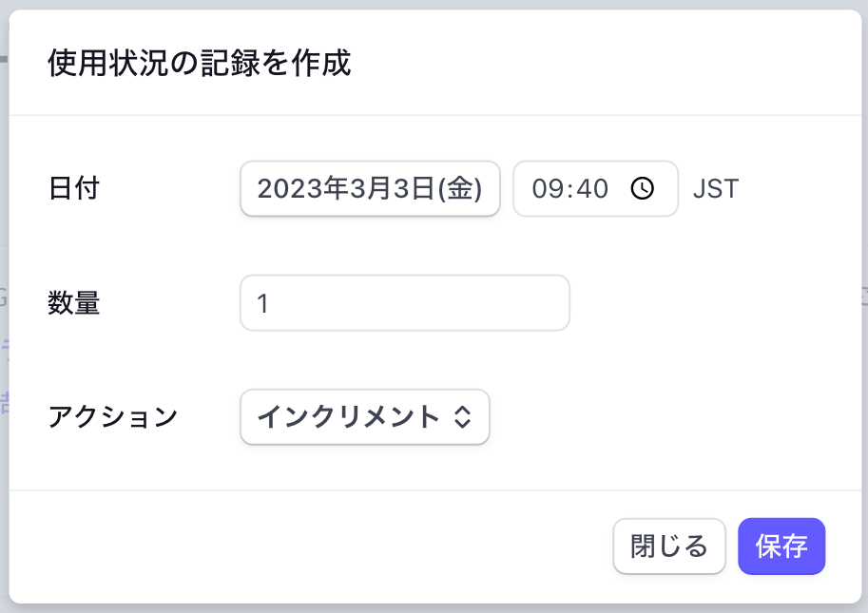868x613 pixels.
Task: Click the 数量 field label
Action: (x=73, y=303)
